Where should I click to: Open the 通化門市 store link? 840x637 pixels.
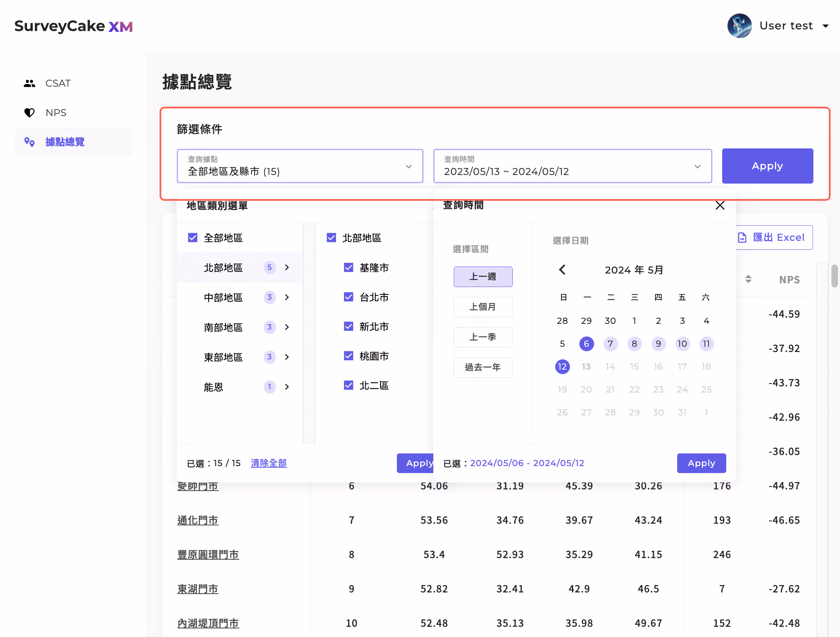[x=198, y=520]
